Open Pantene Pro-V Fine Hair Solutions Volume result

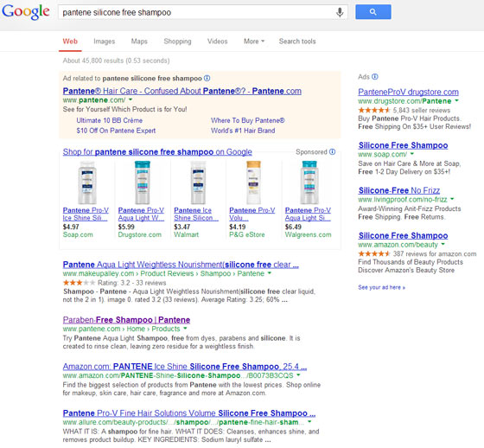pos(189,413)
